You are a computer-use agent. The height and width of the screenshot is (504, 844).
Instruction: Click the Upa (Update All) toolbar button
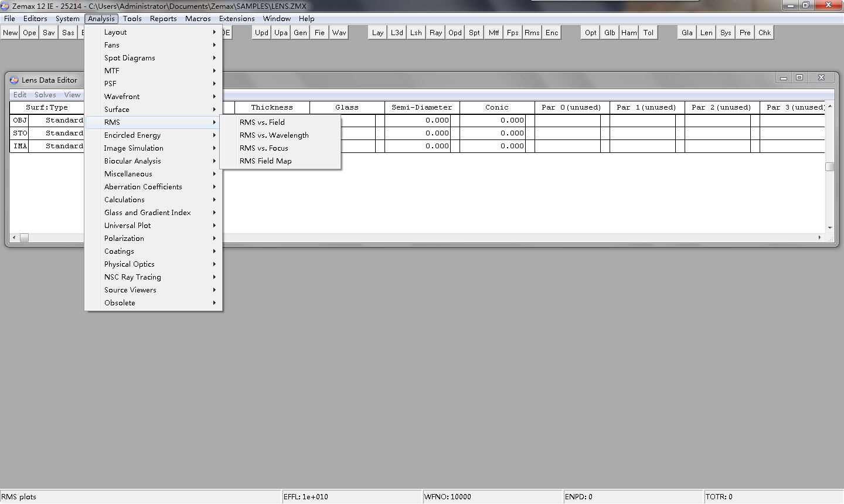tap(281, 33)
